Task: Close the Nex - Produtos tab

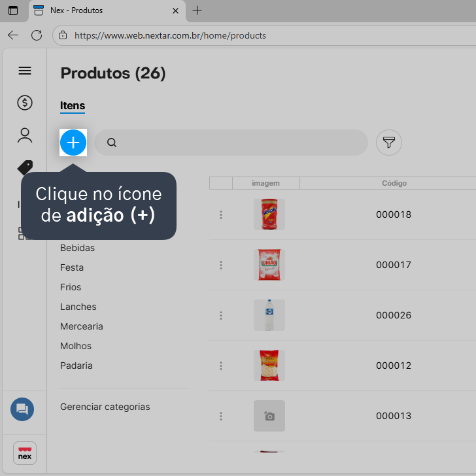Action: [x=175, y=10]
